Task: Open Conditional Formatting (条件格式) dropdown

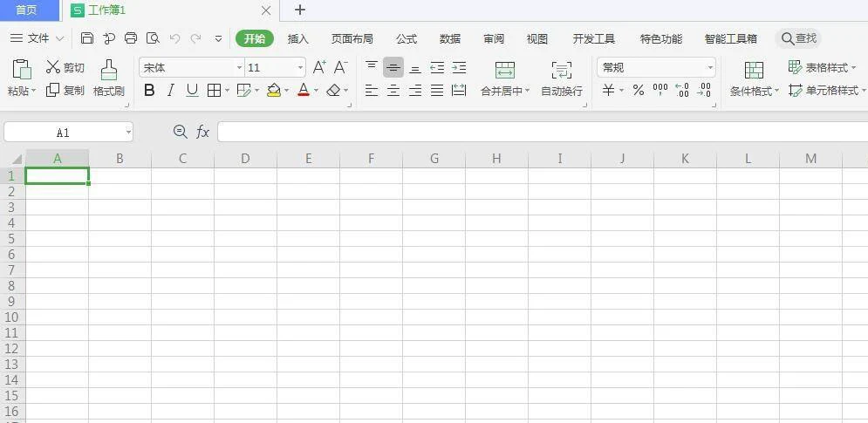Action: pos(754,92)
